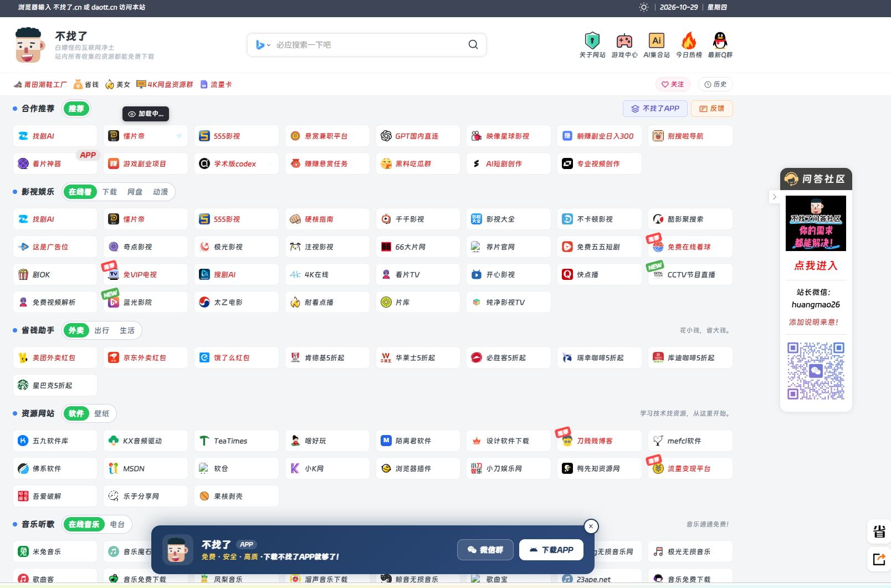The image size is (891, 588).
Task: Open the AI集合站 icon
Action: pyautogui.click(x=657, y=40)
